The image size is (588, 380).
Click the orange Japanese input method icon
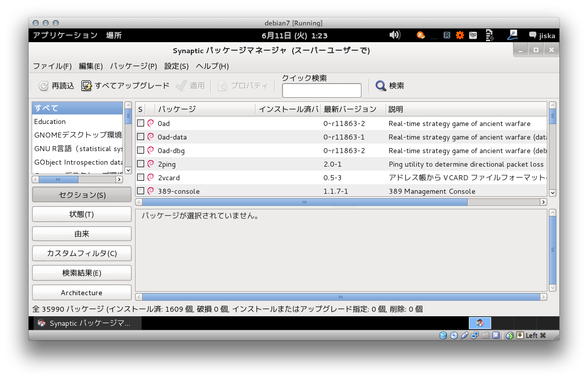point(421,35)
